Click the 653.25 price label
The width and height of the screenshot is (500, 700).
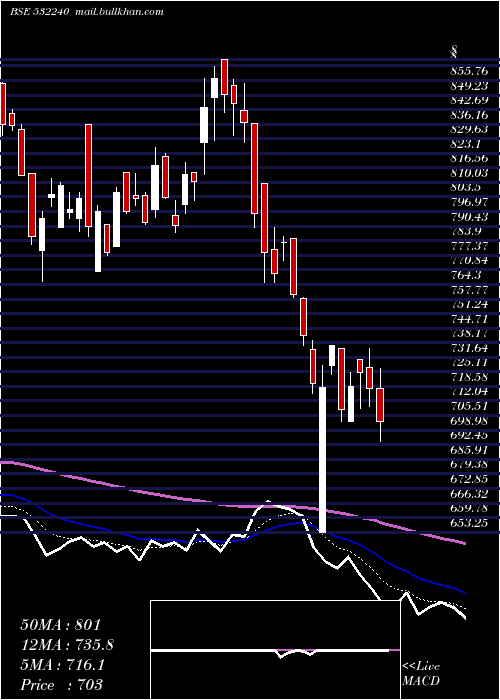tap(469, 522)
